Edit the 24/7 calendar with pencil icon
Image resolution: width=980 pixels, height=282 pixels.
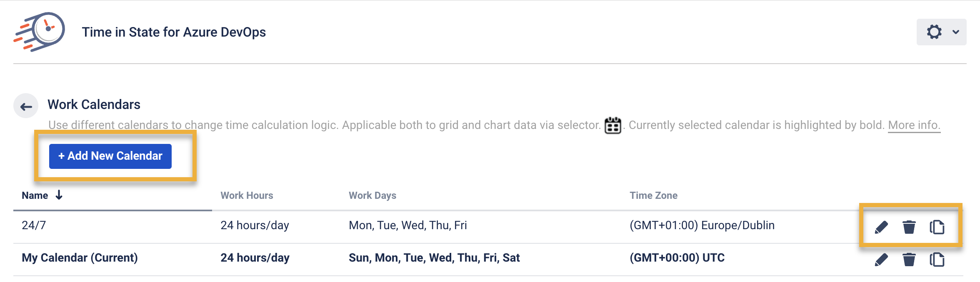(881, 227)
